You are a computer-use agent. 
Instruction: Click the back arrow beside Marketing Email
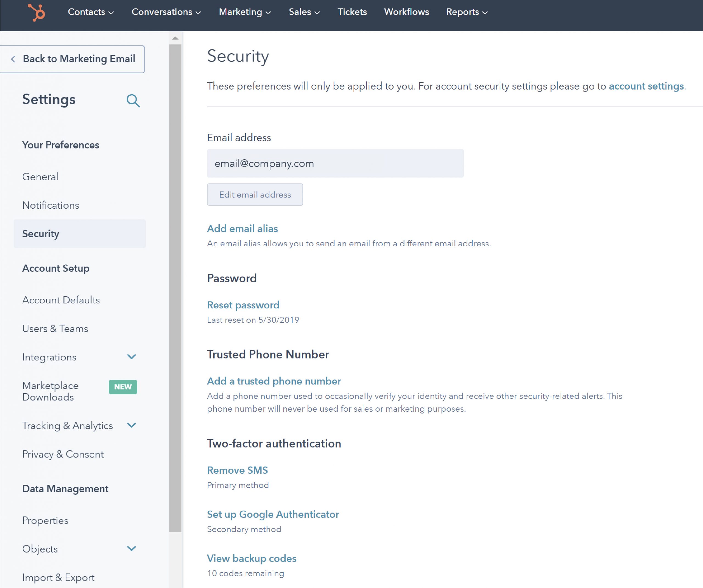[13, 59]
